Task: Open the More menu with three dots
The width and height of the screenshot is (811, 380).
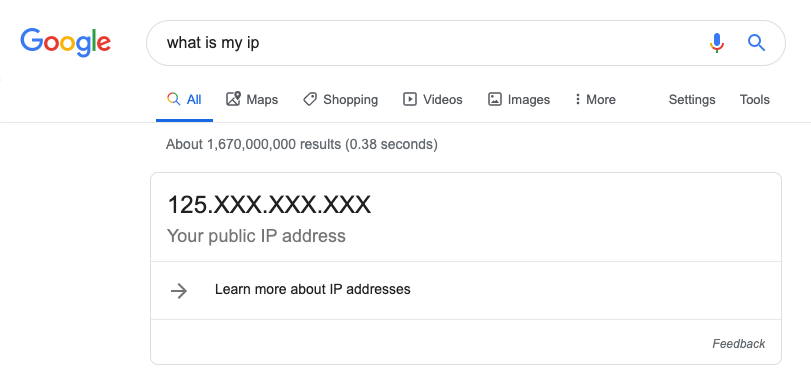Action: [595, 99]
